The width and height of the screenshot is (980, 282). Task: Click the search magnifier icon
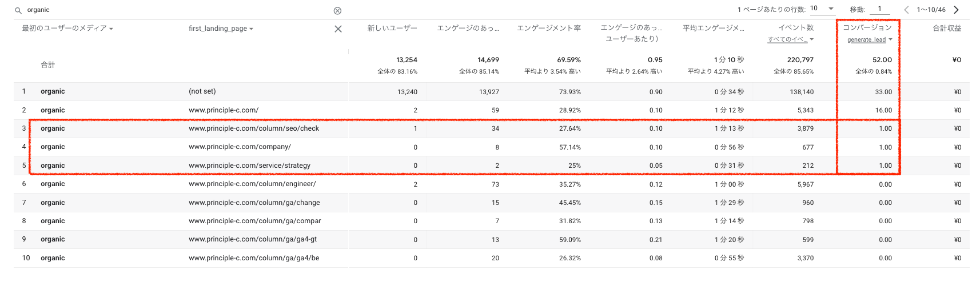click(18, 10)
